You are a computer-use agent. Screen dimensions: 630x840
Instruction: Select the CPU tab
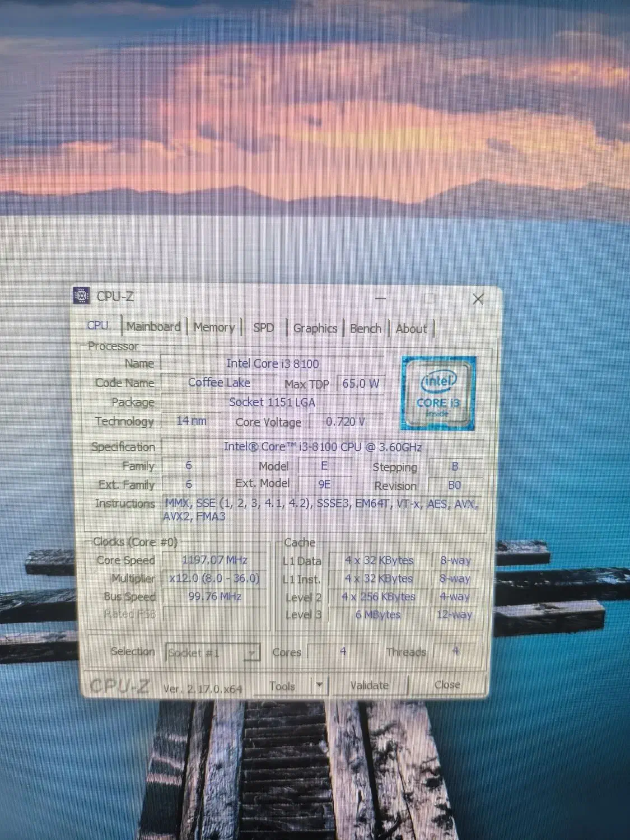(98, 325)
